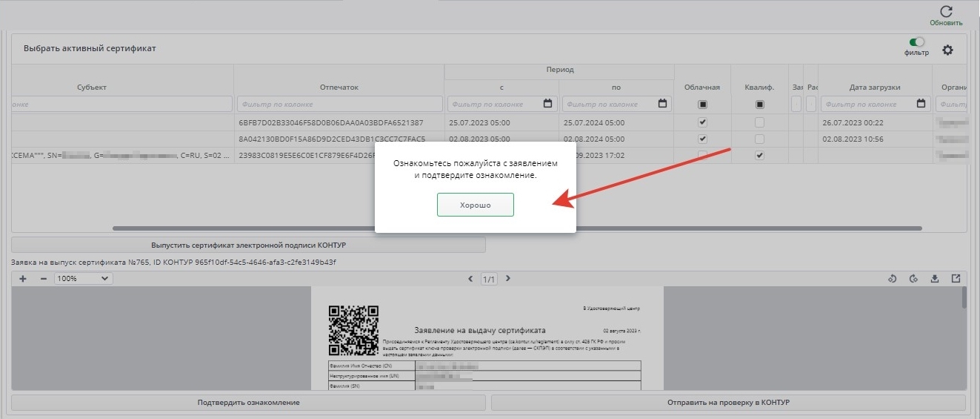The width and height of the screenshot is (980, 419).
Task: Click Подтвердить ознакомление button
Action: pos(248,403)
